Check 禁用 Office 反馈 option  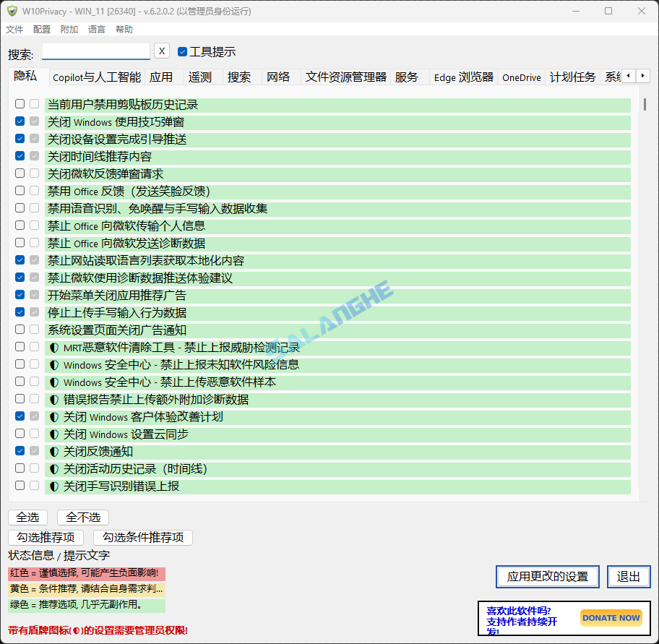point(20,190)
